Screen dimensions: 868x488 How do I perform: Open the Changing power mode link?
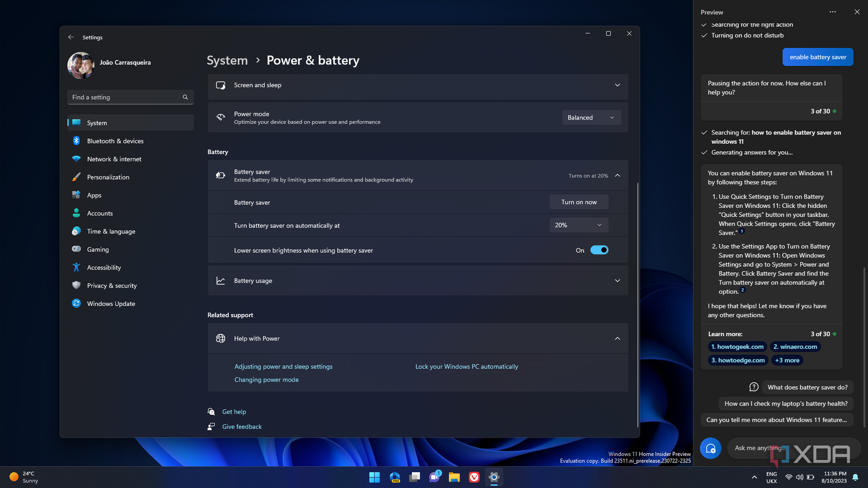tap(266, 380)
